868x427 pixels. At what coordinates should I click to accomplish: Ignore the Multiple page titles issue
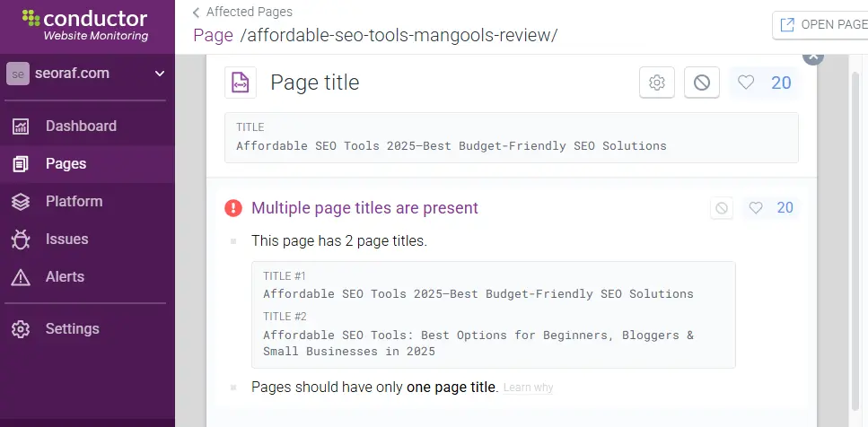[722, 208]
